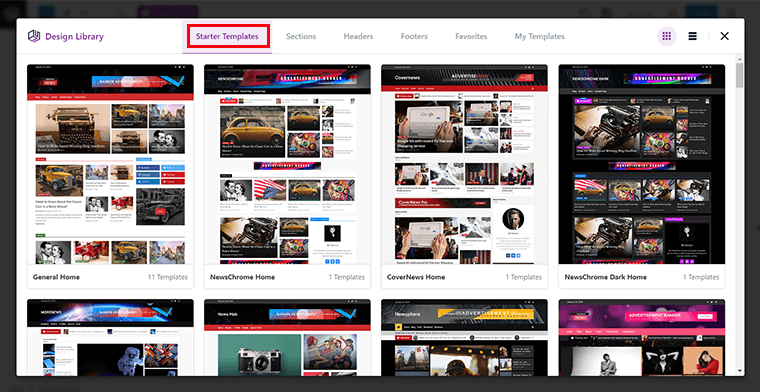Image resolution: width=760 pixels, height=392 pixels.
Task: Open the Footers tab
Action: tap(414, 36)
